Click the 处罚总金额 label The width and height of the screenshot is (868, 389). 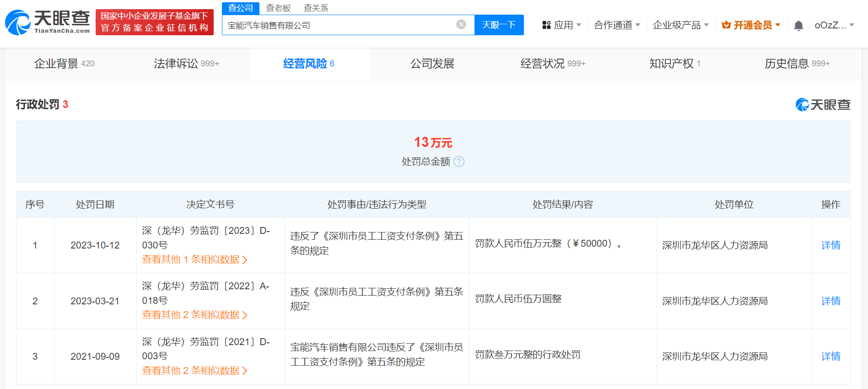[x=426, y=162]
